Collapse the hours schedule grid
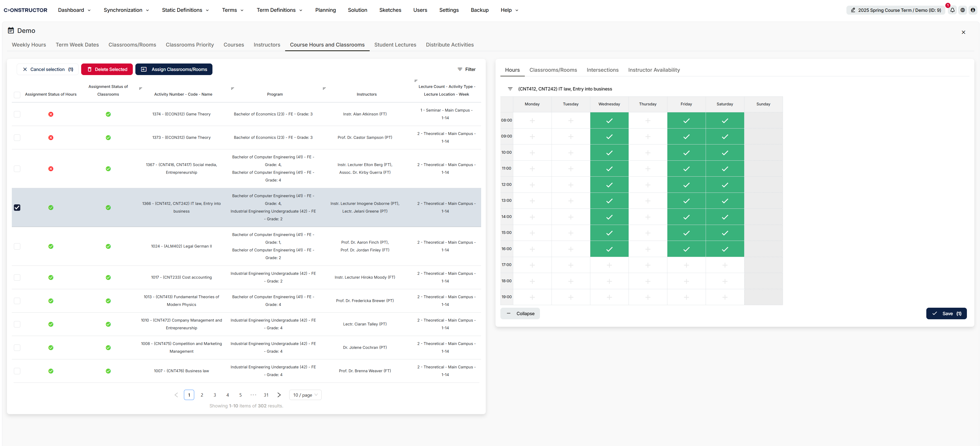 520,314
